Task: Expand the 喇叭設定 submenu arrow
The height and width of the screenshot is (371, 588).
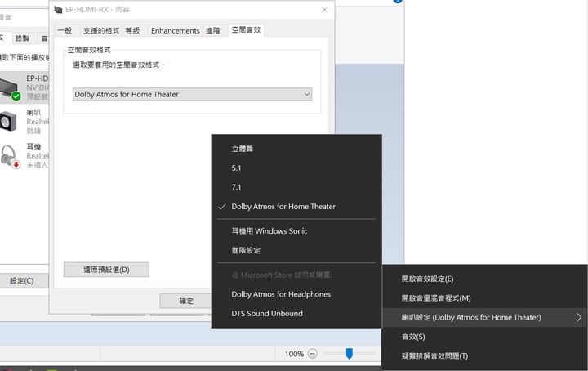Action: pyautogui.click(x=579, y=317)
